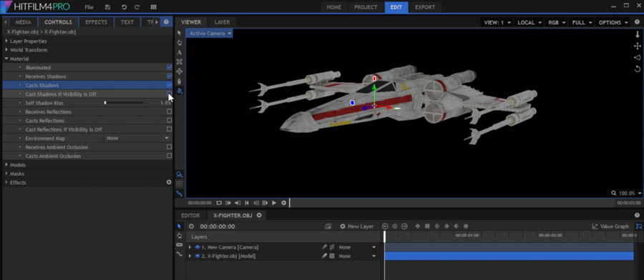Select the hand pan tool in viewer toolbar
The image size is (644, 280).
179,42
